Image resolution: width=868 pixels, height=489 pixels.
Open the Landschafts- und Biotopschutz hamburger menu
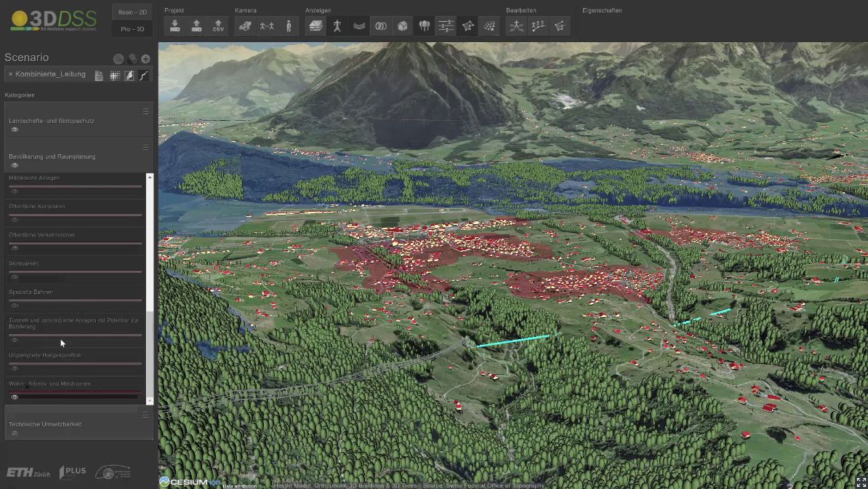pyautogui.click(x=145, y=111)
